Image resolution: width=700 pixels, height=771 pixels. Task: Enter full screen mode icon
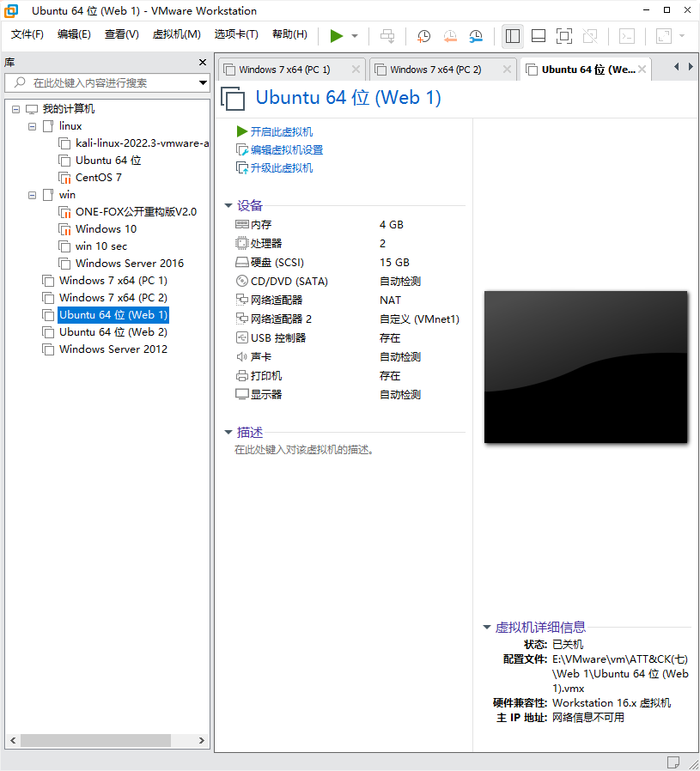click(x=564, y=36)
